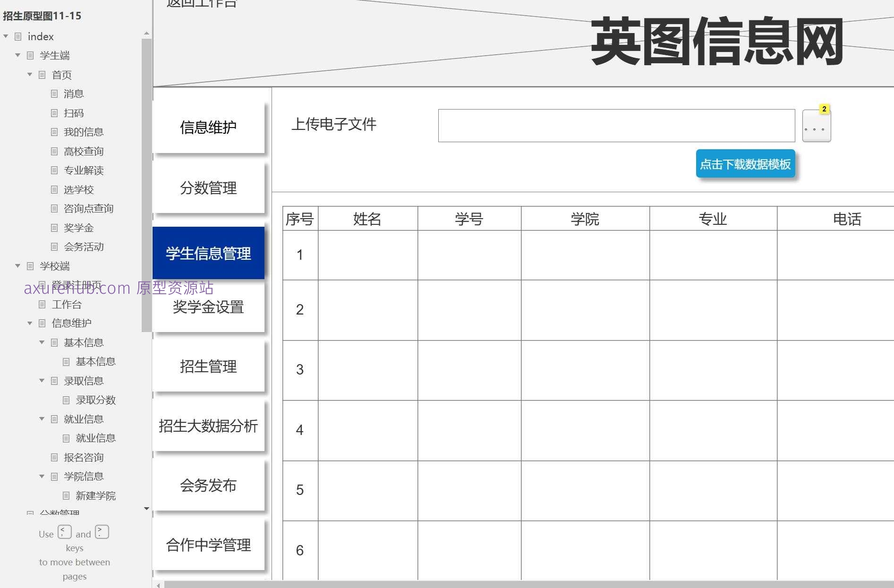This screenshot has height=588, width=894.
Task: Click the page icon beside 奖学金
Action: click(54, 228)
